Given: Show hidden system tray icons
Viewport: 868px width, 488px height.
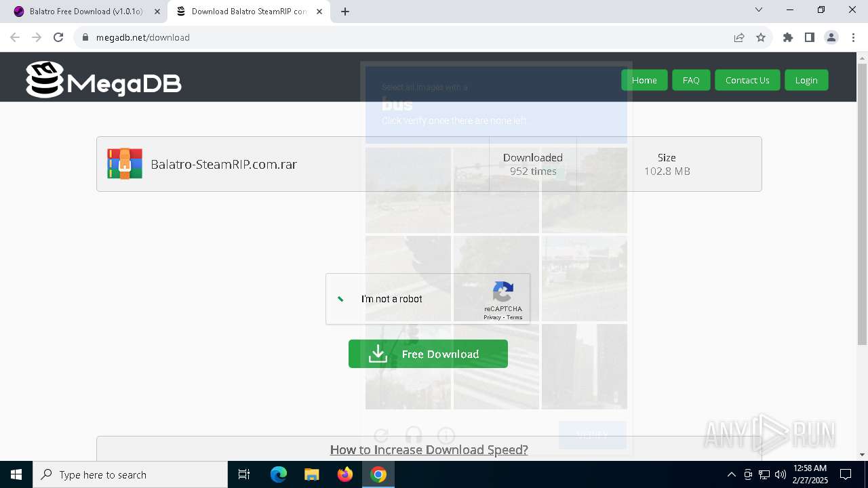Looking at the screenshot, I should [731, 474].
